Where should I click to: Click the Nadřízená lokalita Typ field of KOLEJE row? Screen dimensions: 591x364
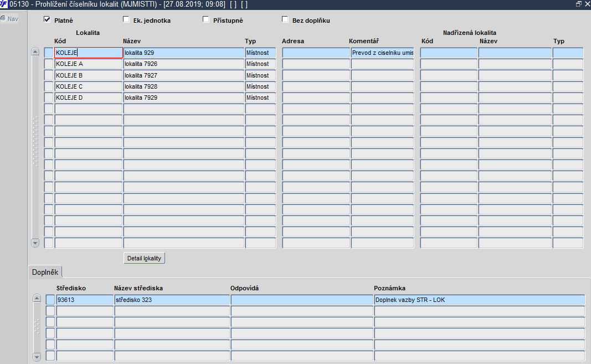click(568, 53)
